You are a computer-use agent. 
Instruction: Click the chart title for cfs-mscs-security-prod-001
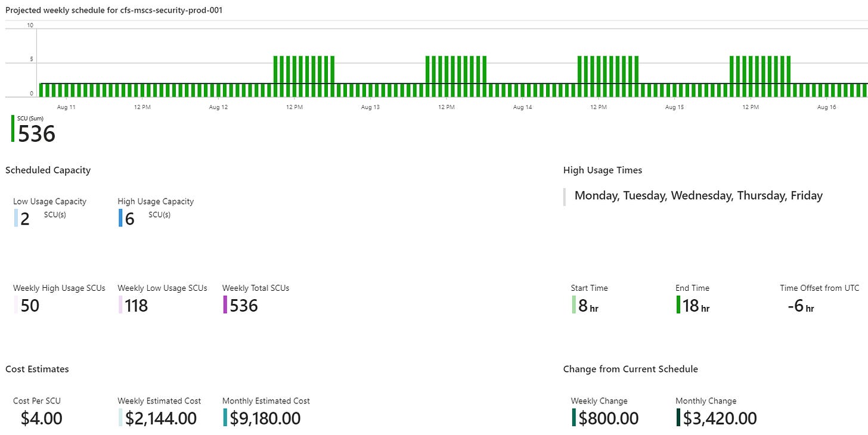113,10
